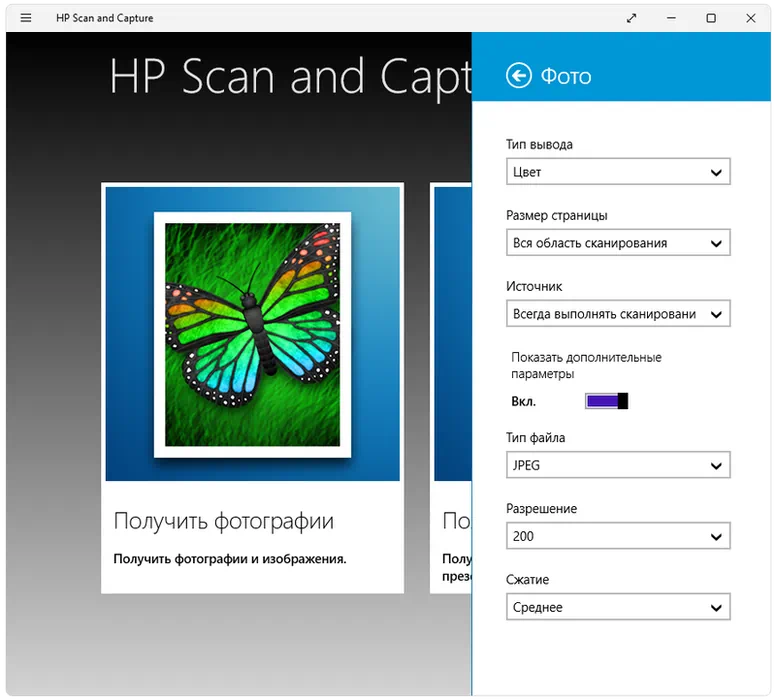776x700 pixels.
Task: Open the Источник dropdown list
Action: click(x=618, y=314)
